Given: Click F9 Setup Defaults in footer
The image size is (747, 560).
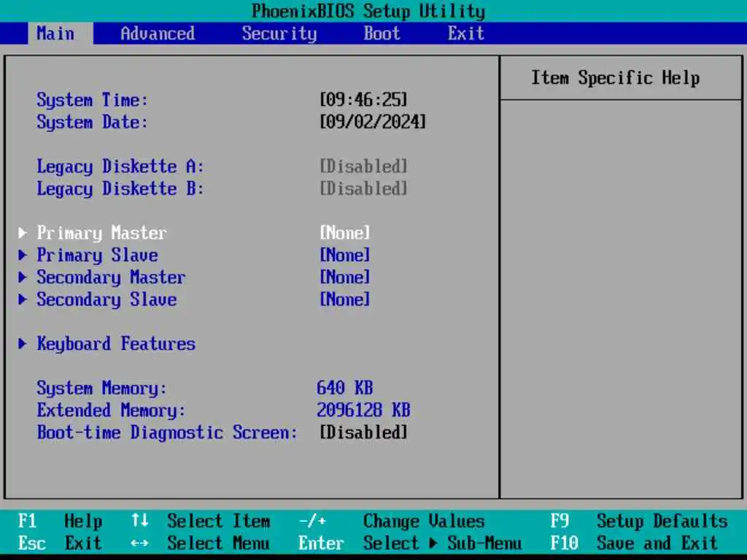Looking at the screenshot, I should 639,521.
